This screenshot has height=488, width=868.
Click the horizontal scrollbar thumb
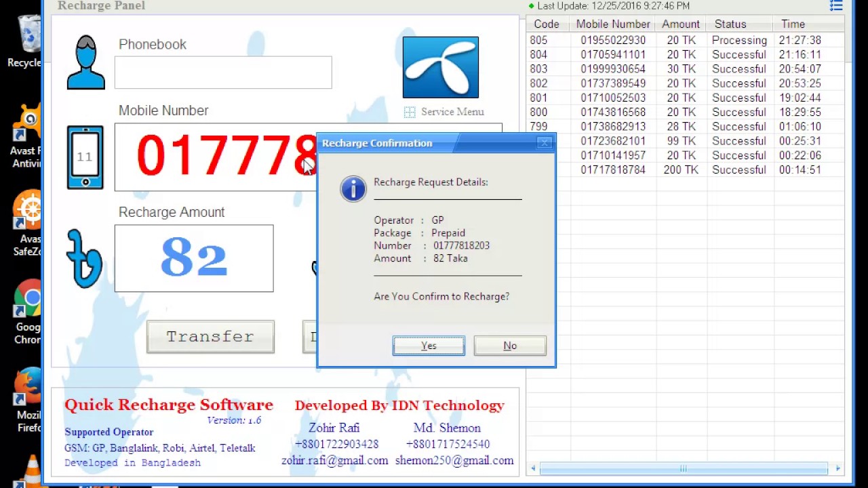(684, 468)
